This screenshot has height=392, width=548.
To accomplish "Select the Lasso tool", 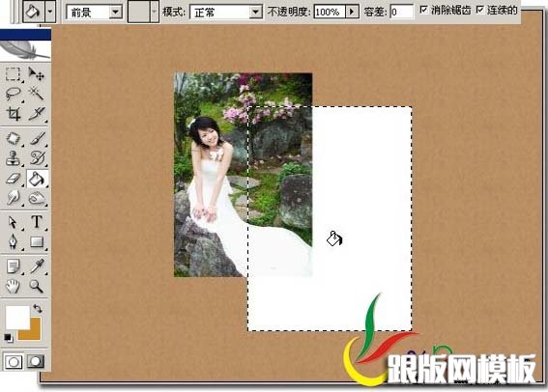I will click(14, 94).
